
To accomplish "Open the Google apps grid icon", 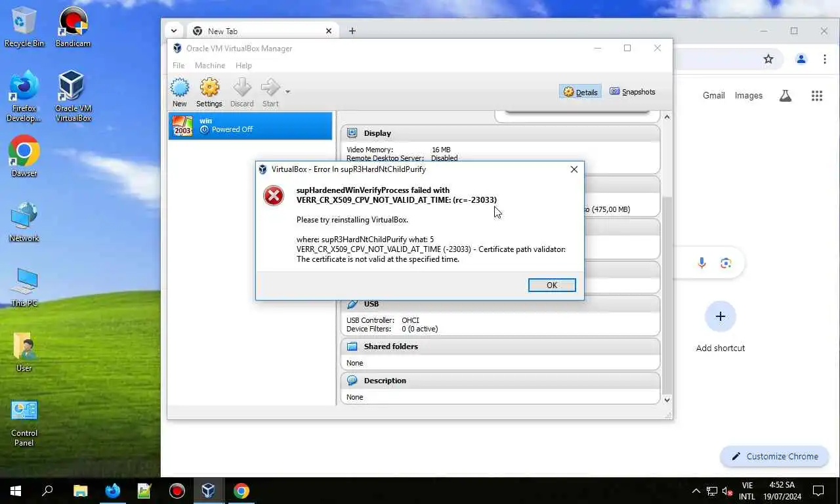I will [816, 96].
